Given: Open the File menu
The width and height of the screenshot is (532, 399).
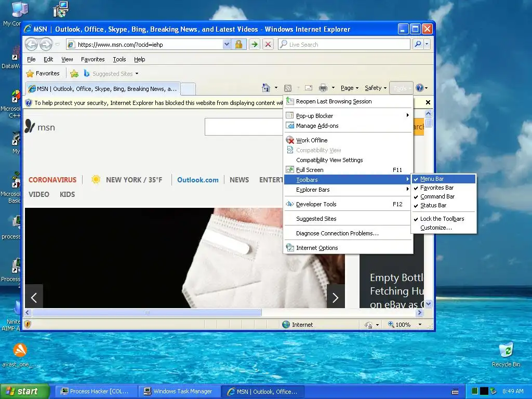Looking at the screenshot, I should 31,59.
